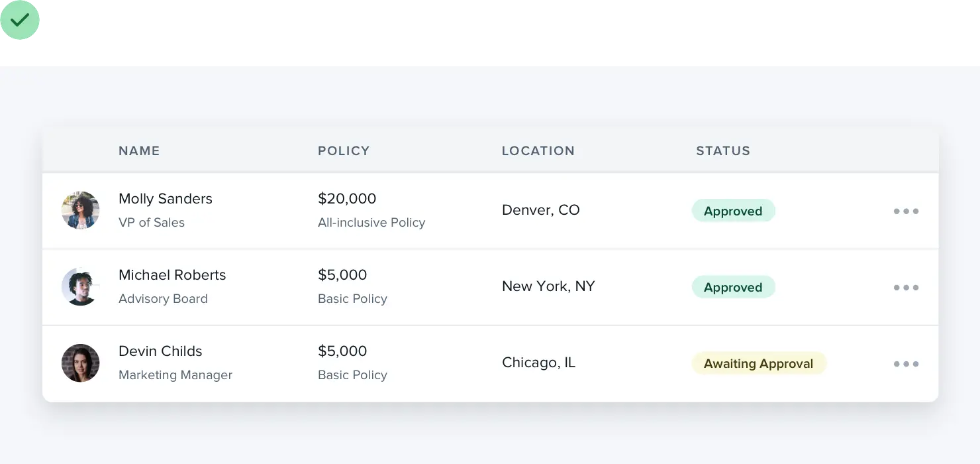Open Michael Roberts' more options menu
The width and height of the screenshot is (980, 464).
pos(906,288)
